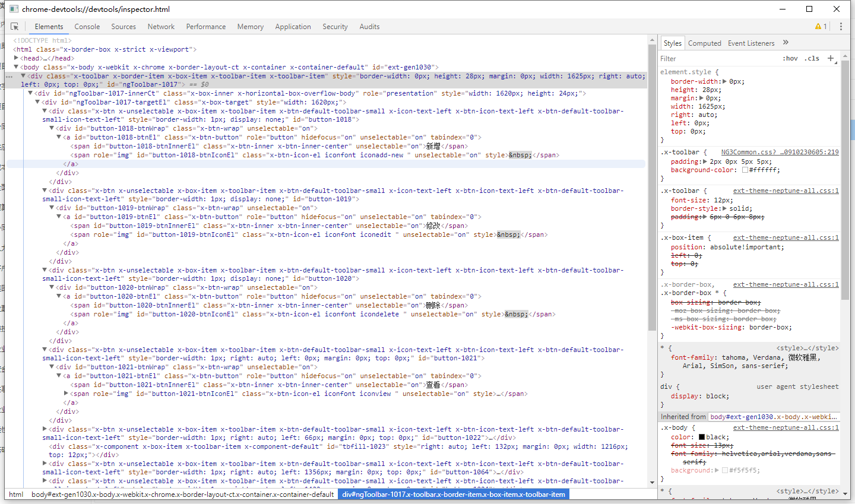The width and height of the screenshot is (855, 504).
Task: Select body#ext-gen1030 in the breadcrumb bar
Action: click(x=182, y=495)
